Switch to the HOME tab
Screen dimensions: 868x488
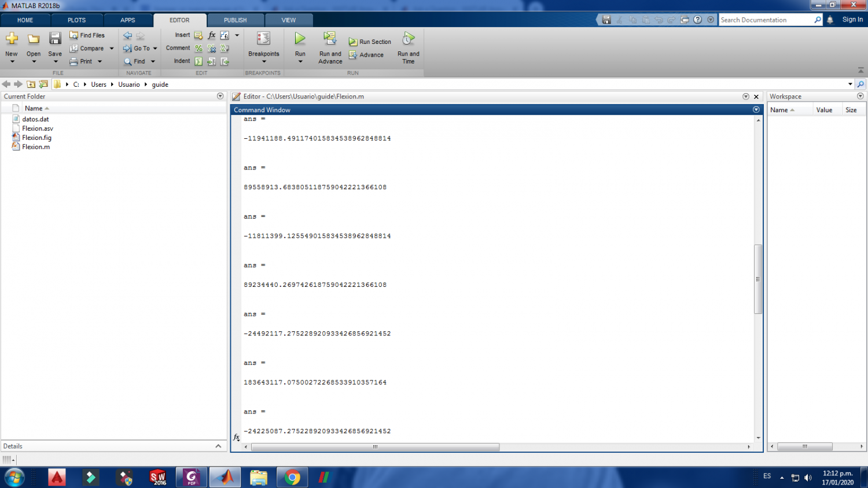[25, 20]
